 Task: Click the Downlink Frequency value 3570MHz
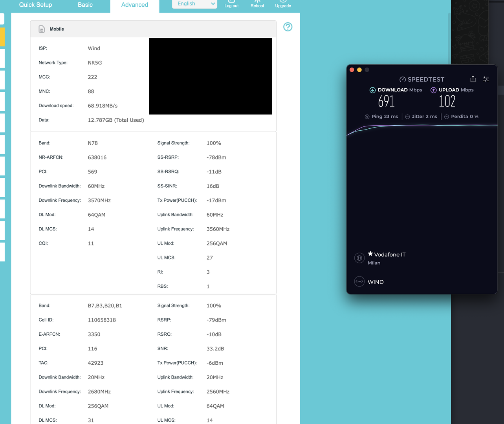99,200
